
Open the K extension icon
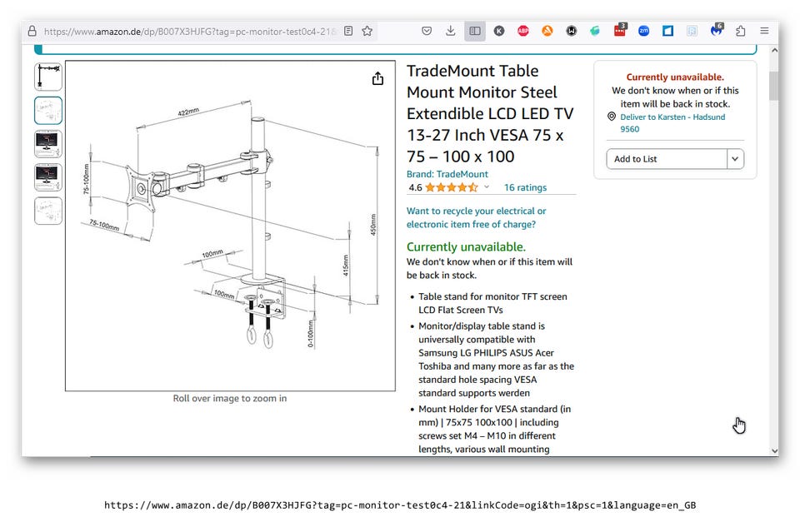pyautogui.click(x=499, y=31)
